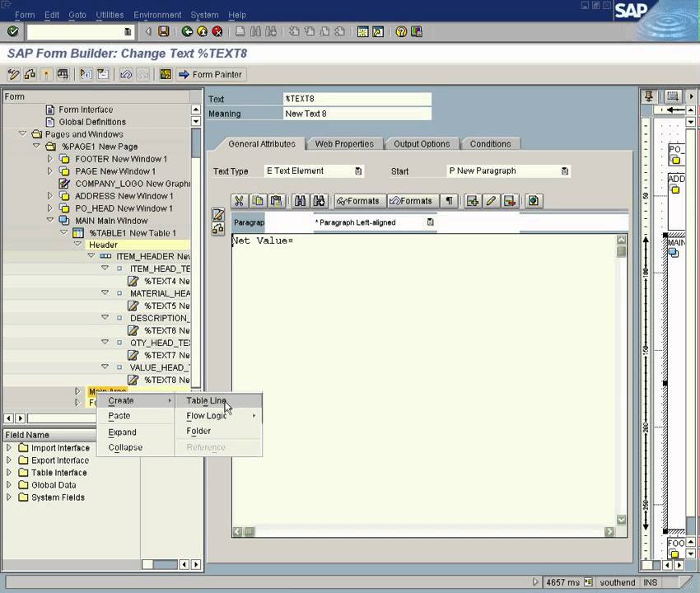Screen dimensions: 700x593
Task: Click the Copy icon in text editor
Action: [258, 201]
